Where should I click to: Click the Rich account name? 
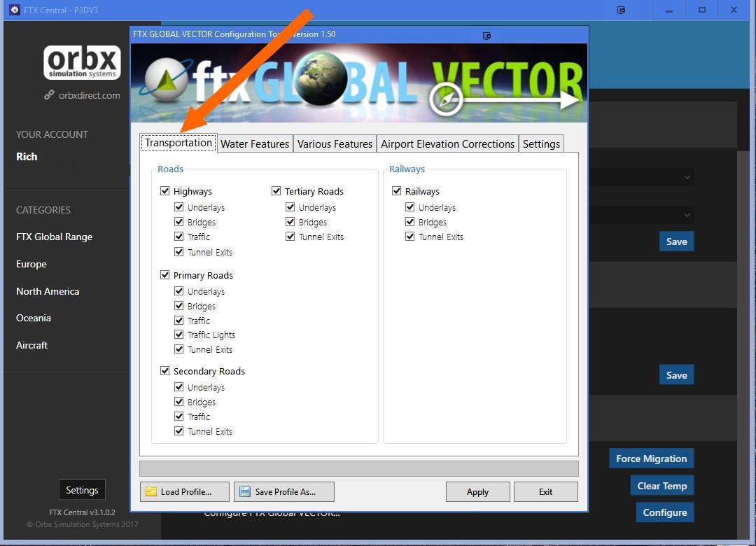[x=27, y=156]
